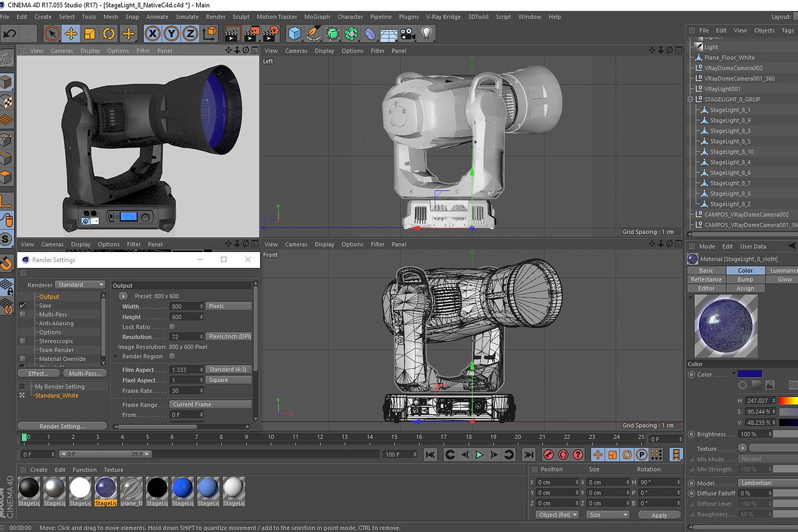This screenshot has width=798, height=532.
Task: Click the red Autokeying button
Action: pos(563,455)
